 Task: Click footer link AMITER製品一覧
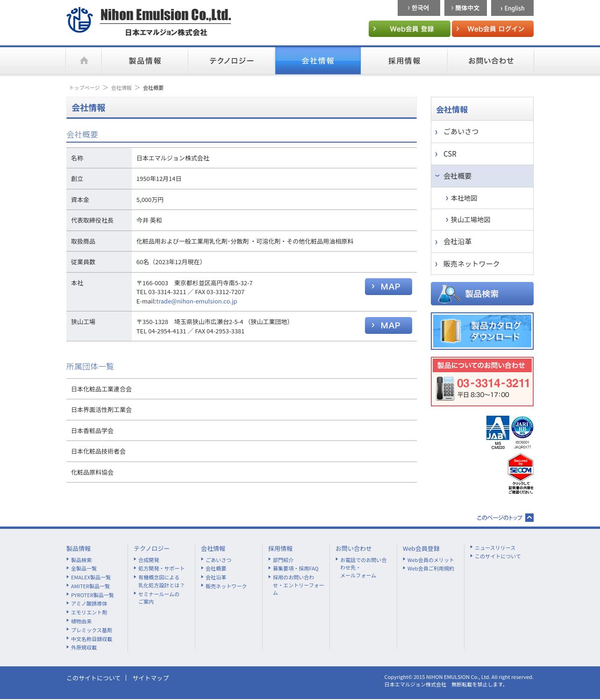[x=91, y=586]
